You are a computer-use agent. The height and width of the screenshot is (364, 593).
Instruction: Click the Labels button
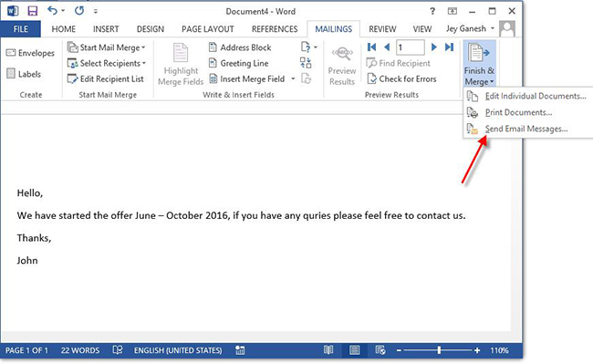(24, 74)
